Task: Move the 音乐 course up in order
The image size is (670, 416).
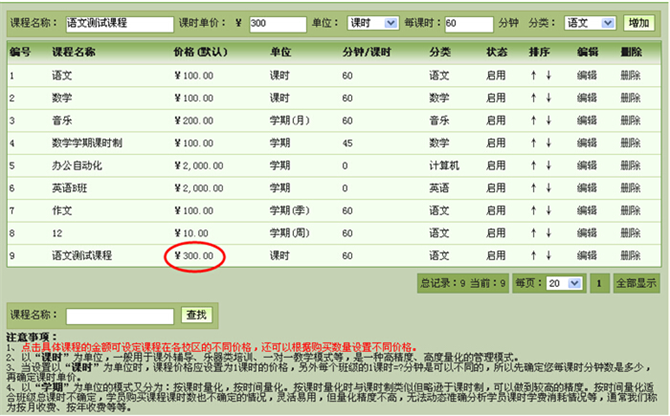Action: coord(534,120)
